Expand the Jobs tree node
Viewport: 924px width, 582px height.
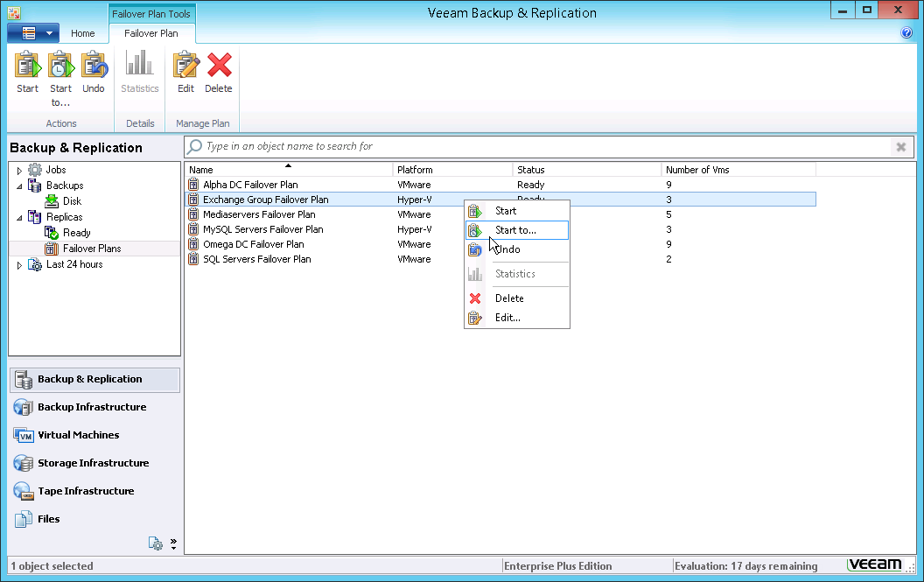coord(19,171)
